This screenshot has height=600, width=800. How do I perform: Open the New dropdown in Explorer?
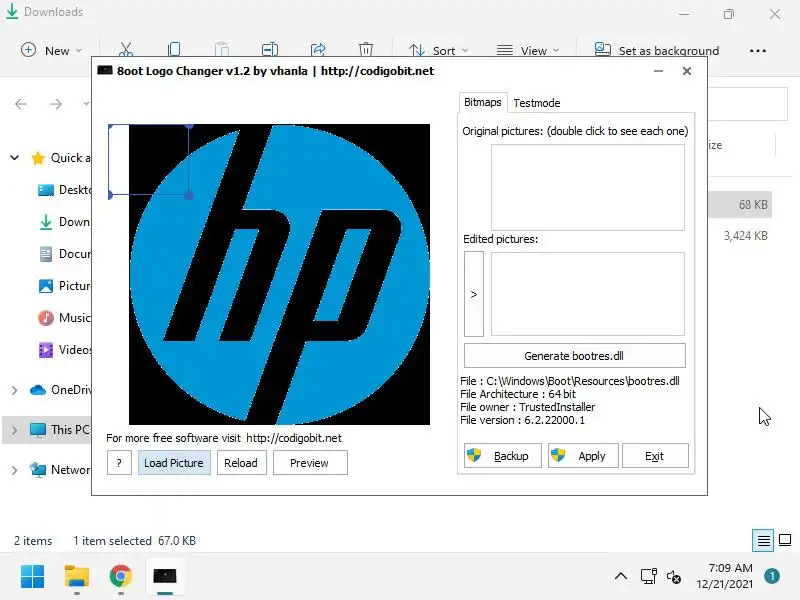[x=51, y=51]
